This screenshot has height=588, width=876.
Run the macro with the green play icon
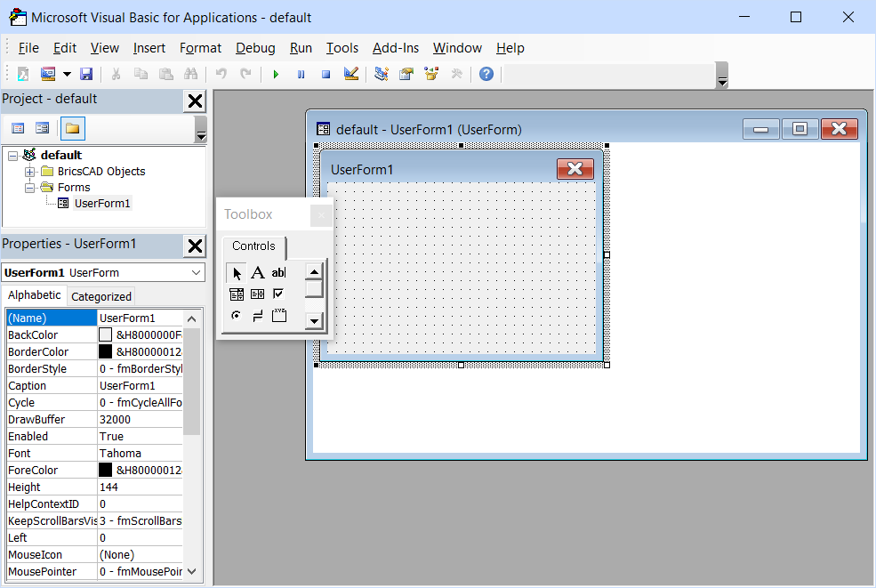(x=276, y=75)
